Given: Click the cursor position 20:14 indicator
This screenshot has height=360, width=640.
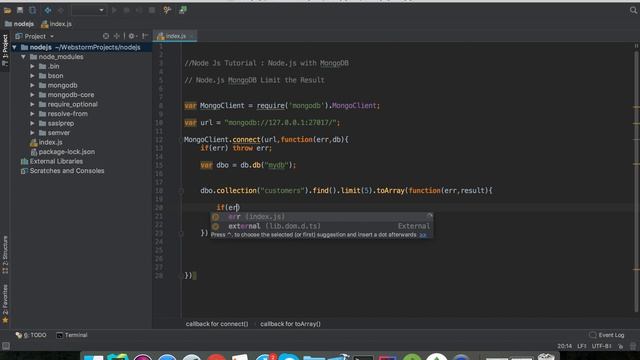Looking at the screenshot, I should click(x=564, y=346).
